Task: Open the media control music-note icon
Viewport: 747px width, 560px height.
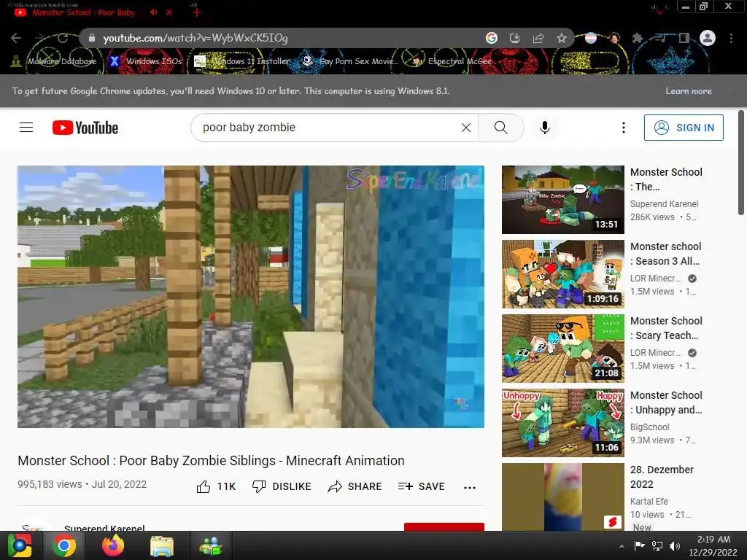Action: coord(660,38)
